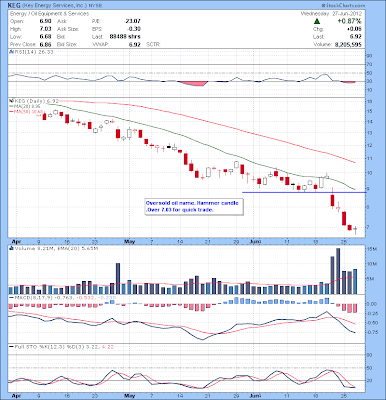Click the May label on price chart axis

[129, 241]
